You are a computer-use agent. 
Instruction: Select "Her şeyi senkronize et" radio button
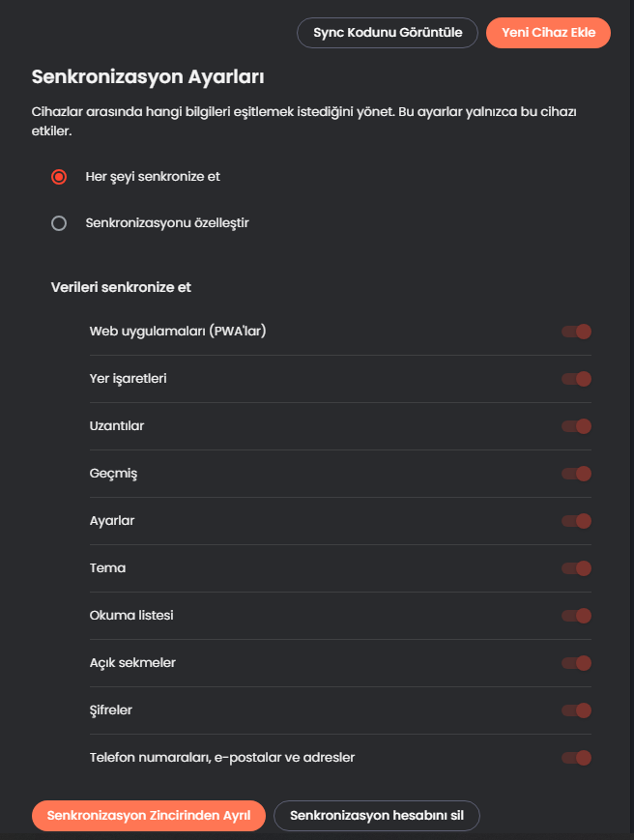point(59,177)
